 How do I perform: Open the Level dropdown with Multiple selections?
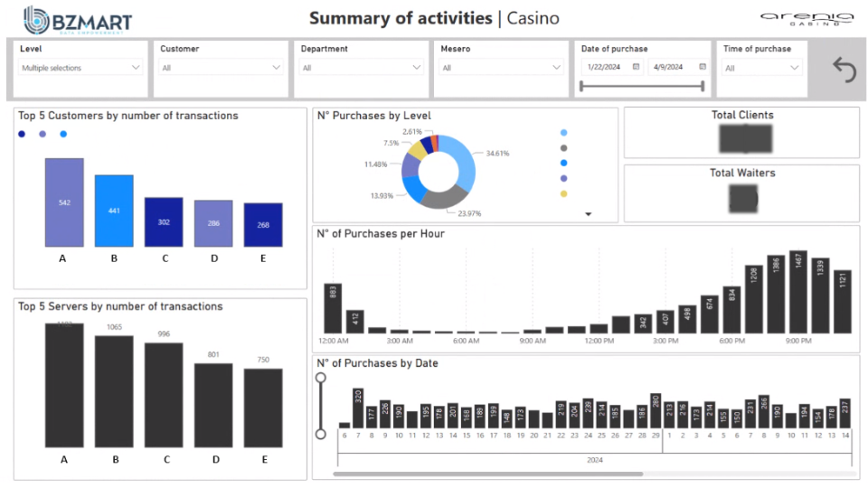(80, 68)
